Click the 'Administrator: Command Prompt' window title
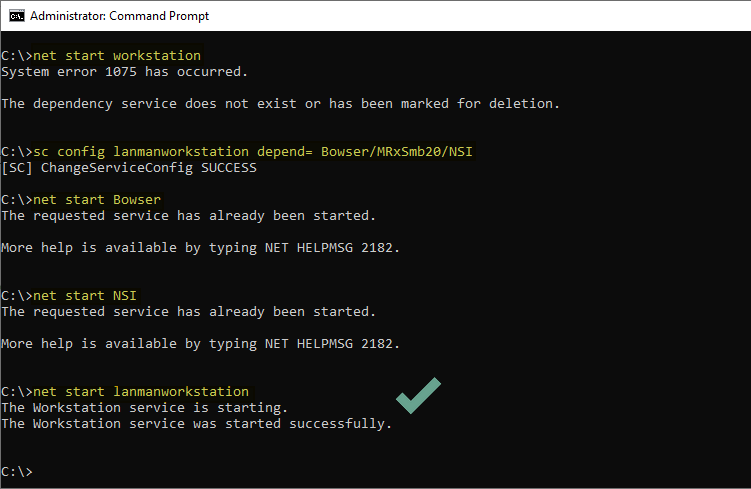The width and height of the screenshot is (751, 489). coord(119,16)
